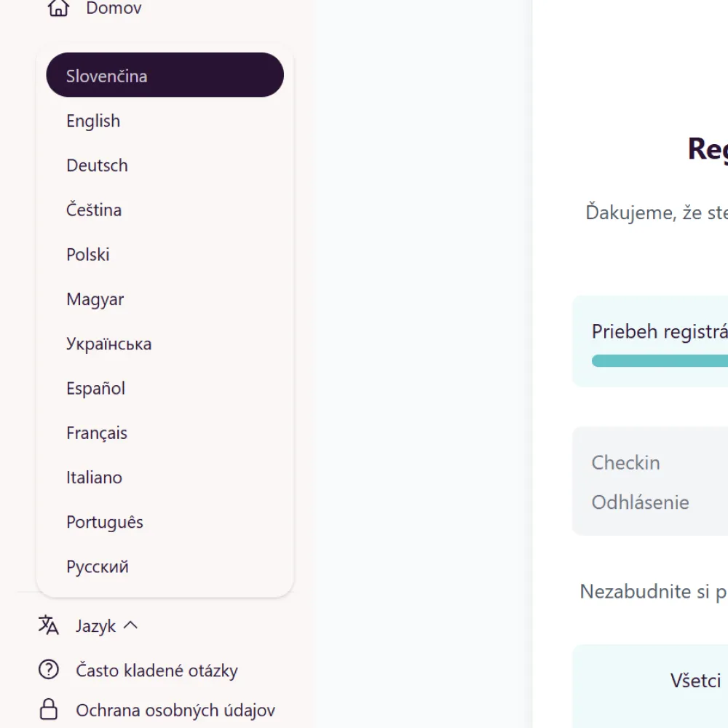Select Français from the list
The width and height of the screenshot is (728, 728).
point(165,432)
